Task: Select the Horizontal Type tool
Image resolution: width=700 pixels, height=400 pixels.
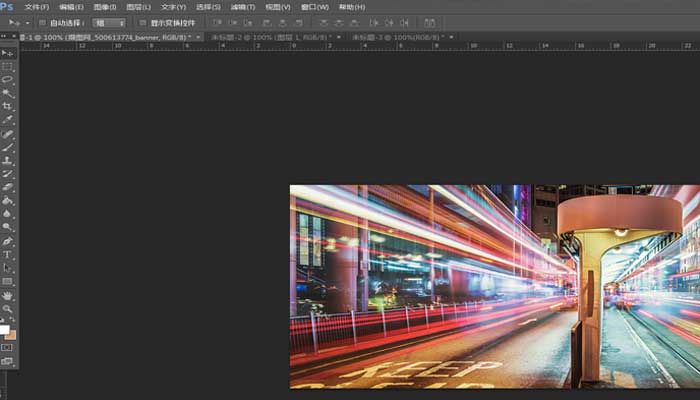Action: click(x=7, y=255)
